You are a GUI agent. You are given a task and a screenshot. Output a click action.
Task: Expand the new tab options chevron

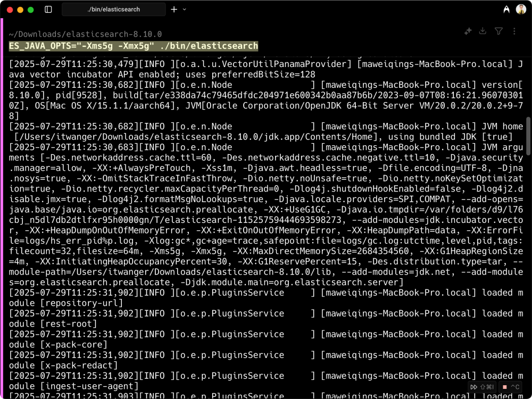click(x=185, y=10)
